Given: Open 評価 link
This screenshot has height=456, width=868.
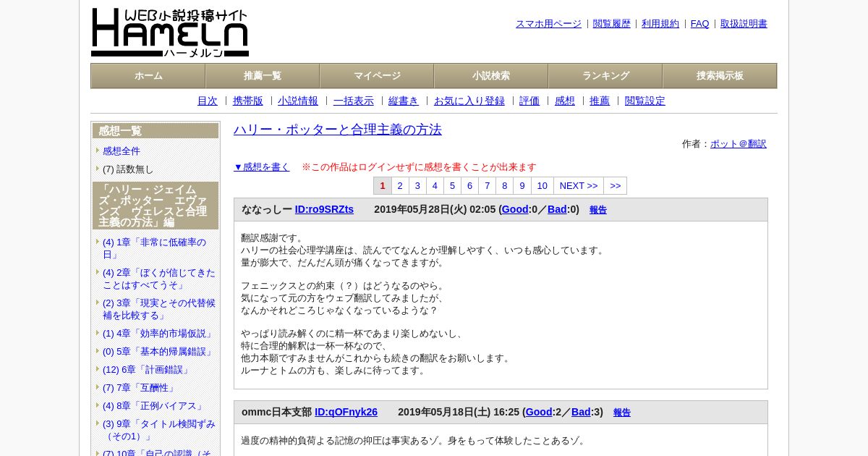Looking at the screenshot, I should point(529,101).
